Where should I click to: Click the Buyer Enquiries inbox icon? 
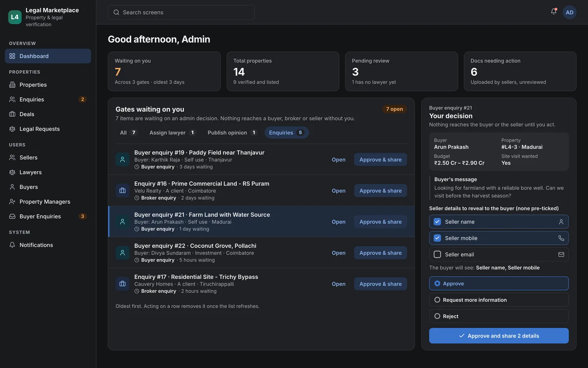point(12,216)
